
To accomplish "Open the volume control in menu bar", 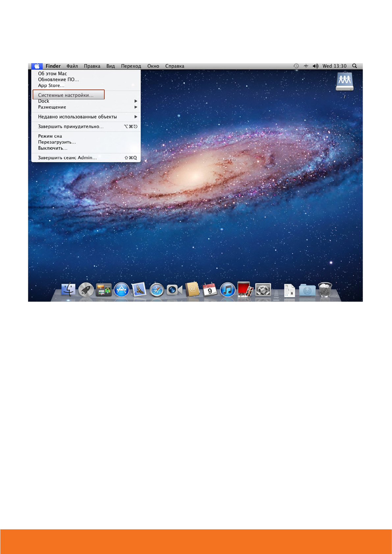I will (x=315, y=66).
